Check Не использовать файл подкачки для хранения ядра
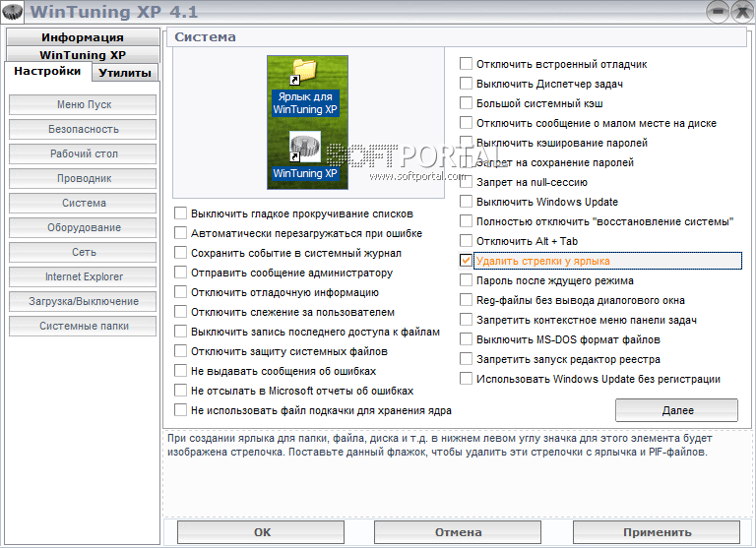 pyautogui.click(x=180, y=410)
